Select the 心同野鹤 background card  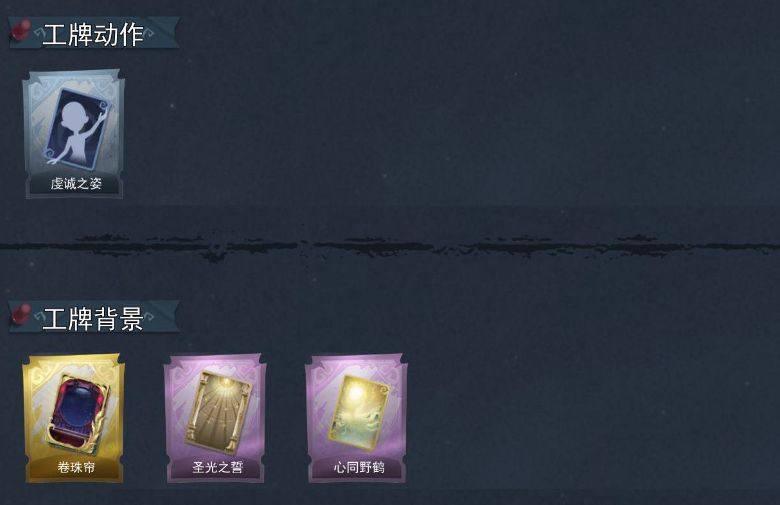tap(356, 418)
